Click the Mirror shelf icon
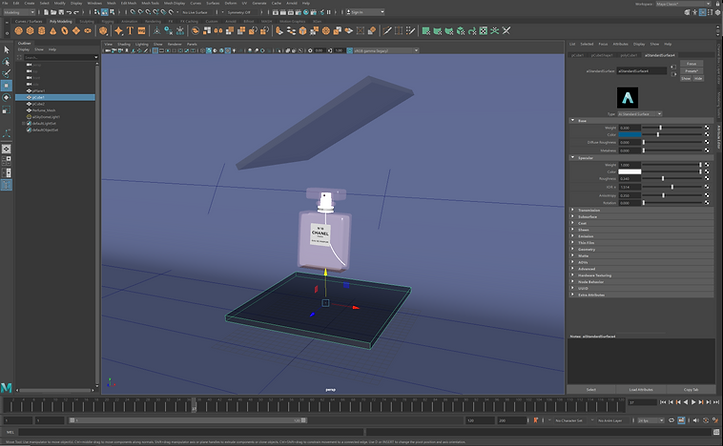This screenshot has height=446, width=723. (x=218, y=31)
